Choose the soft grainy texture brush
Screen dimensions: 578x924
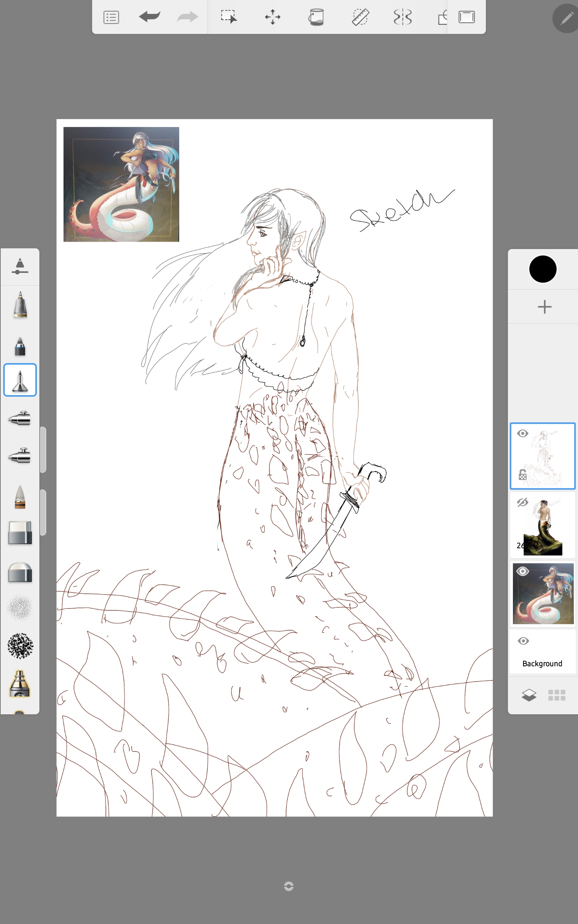(x=20, y=607)
